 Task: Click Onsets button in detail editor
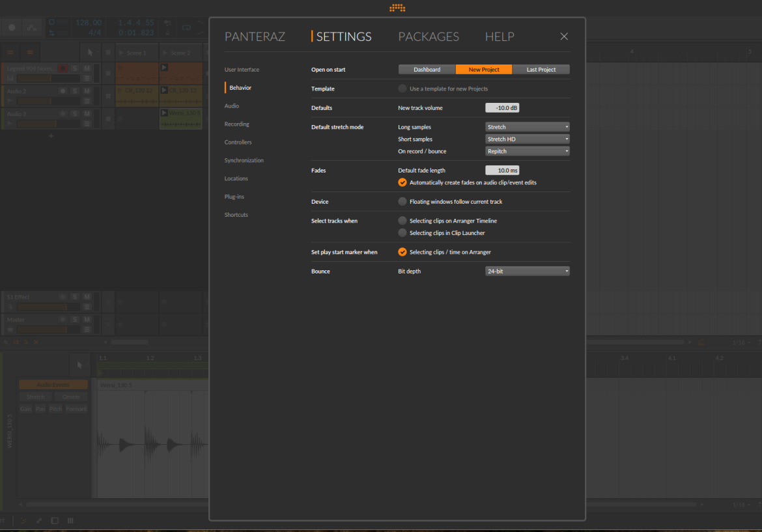coord(71,397)
